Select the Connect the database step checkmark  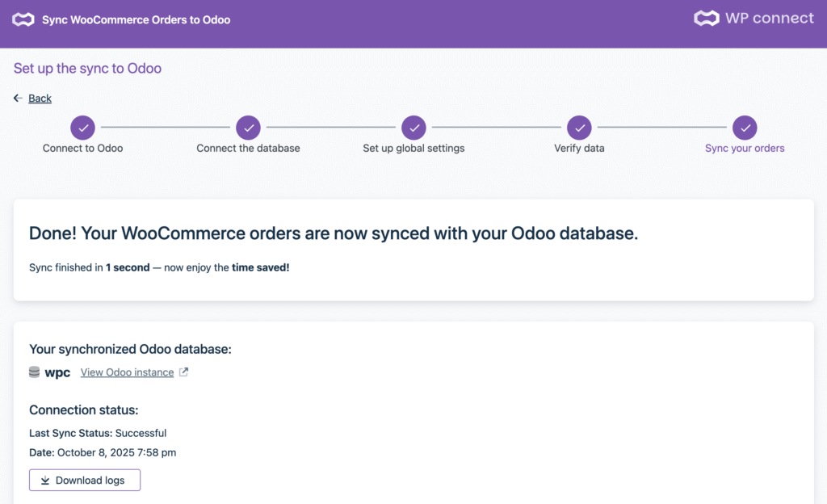248,127
